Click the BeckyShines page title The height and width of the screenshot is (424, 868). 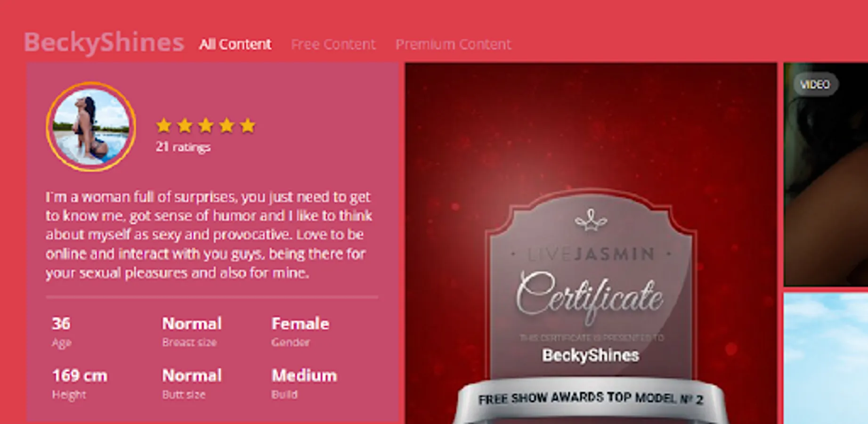coord(104,42)
